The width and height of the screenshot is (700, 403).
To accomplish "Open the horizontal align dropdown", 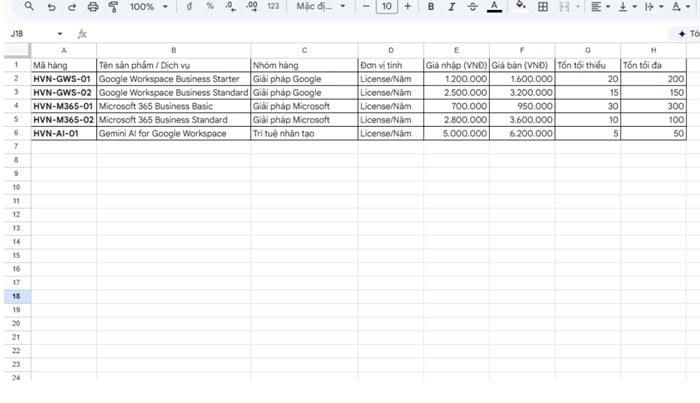I will (x=600, y=7).
